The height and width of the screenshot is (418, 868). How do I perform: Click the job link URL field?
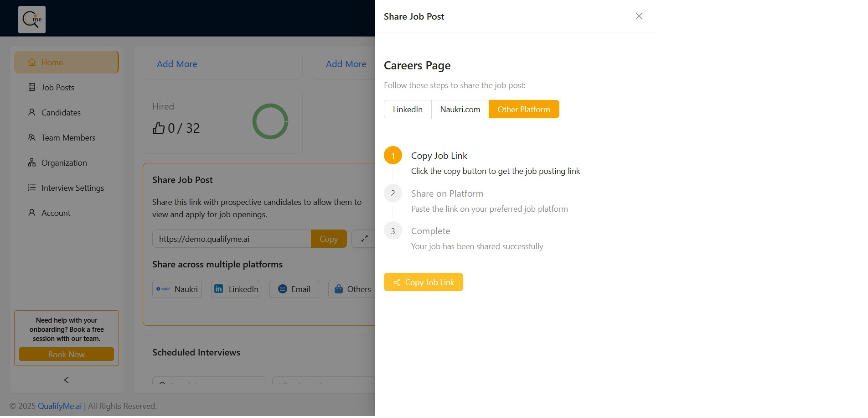pos(232,239)
